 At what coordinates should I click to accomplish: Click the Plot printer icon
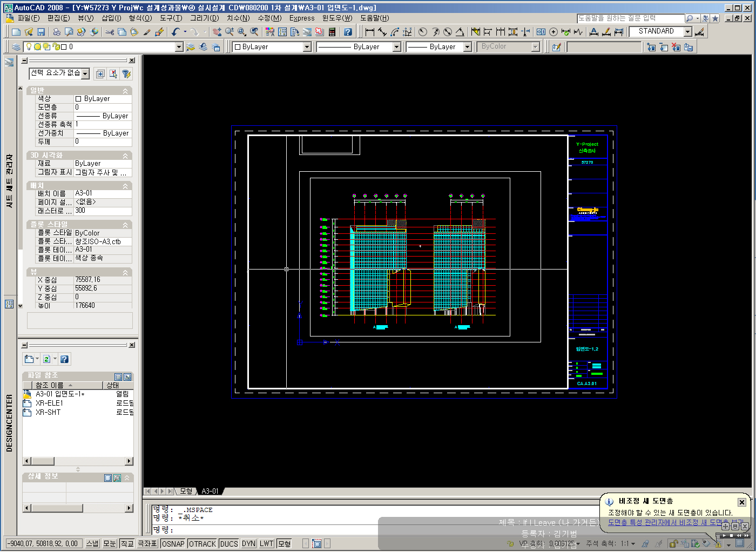(x=56, y=32)
